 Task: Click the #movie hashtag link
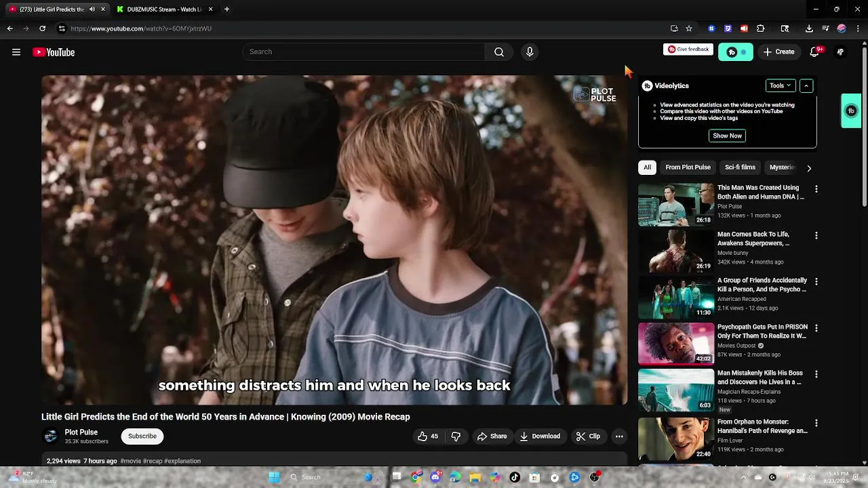coord(130,462)
